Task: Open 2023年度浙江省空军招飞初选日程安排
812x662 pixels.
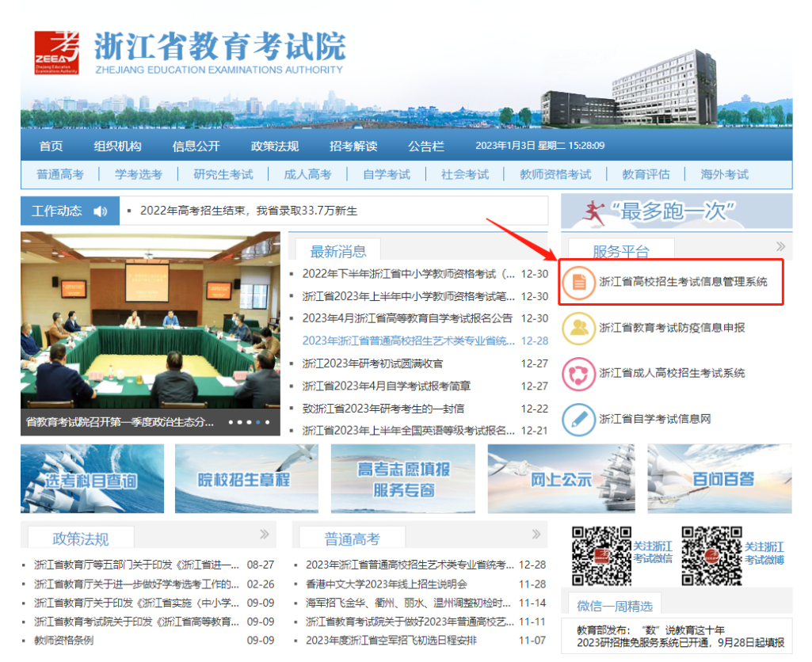Action: [391, 641]
